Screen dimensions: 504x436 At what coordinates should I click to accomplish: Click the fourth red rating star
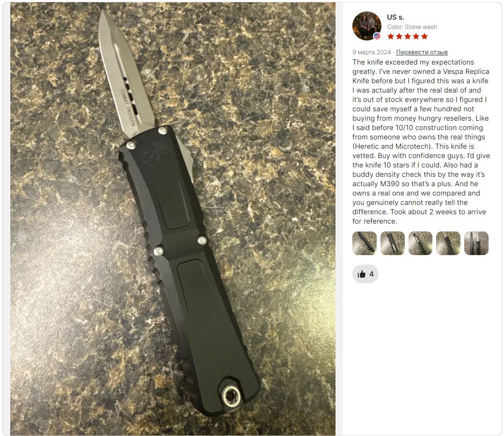416,36
